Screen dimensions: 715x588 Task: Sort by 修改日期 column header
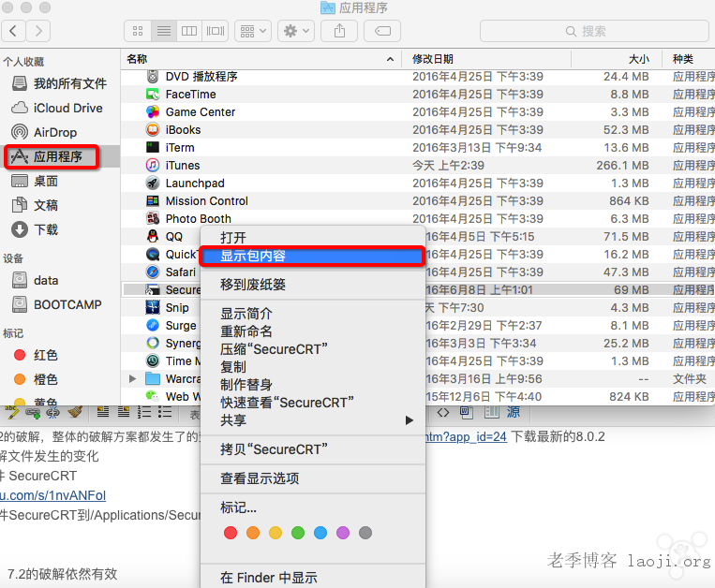coord(486,59)
